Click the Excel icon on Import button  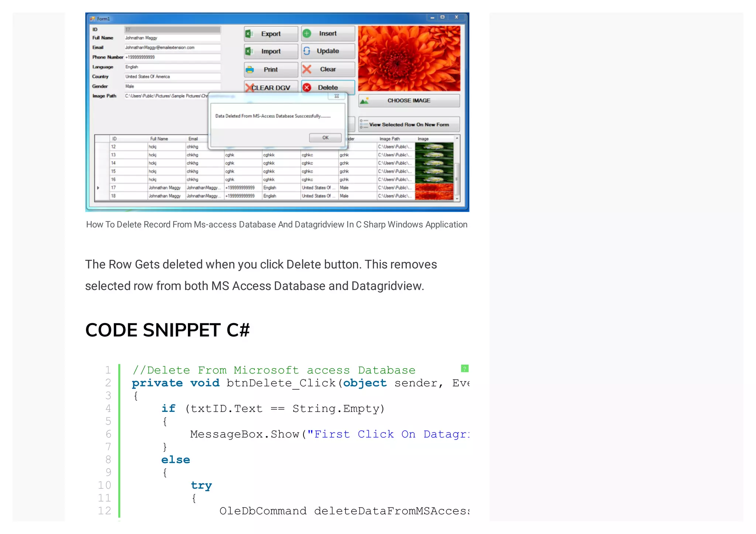click(x=250, y=51)
